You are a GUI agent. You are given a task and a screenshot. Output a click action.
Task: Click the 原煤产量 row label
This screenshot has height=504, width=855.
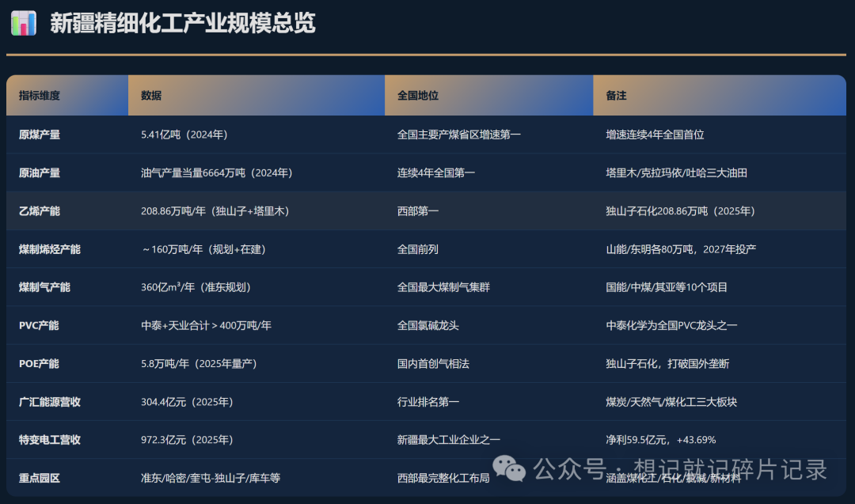(x=40, y=135)
